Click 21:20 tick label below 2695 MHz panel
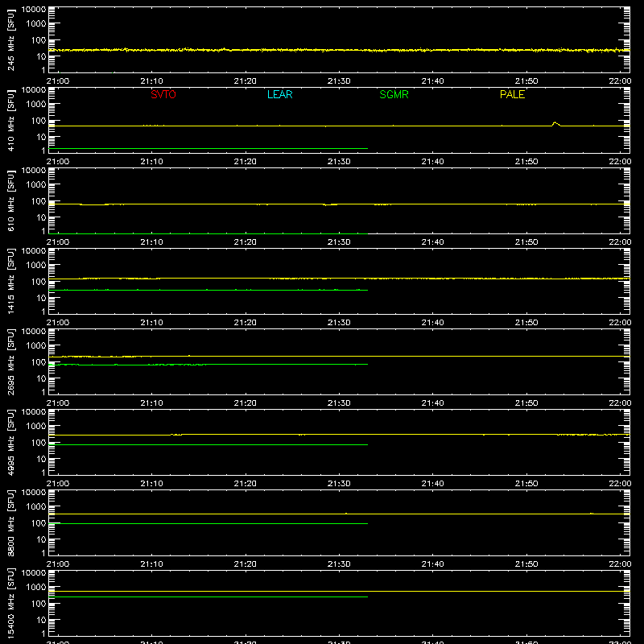Image resolution: width=644 pixels, height=644 pixels. [246, 403]
